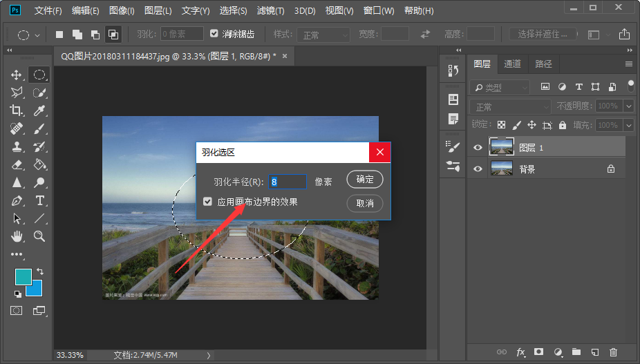The image size is (640, 364).
Task: Click the teal foreground color swatch
Action: (24, 278)
